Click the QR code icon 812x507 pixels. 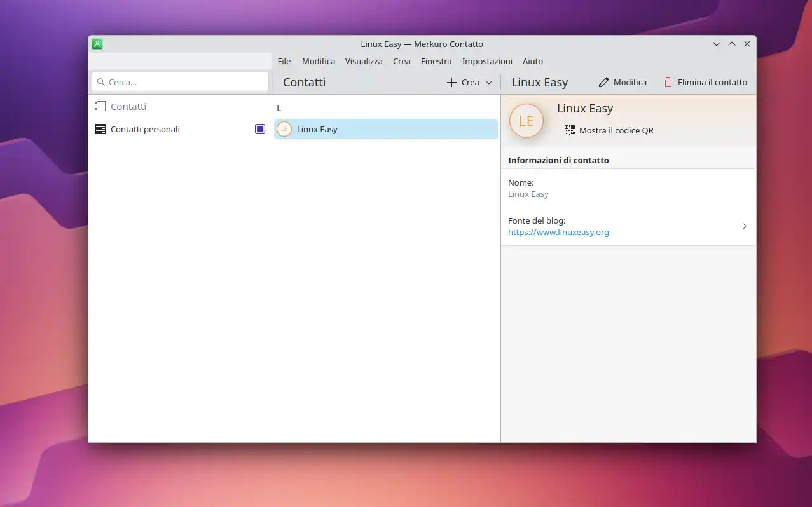(570, 130)
